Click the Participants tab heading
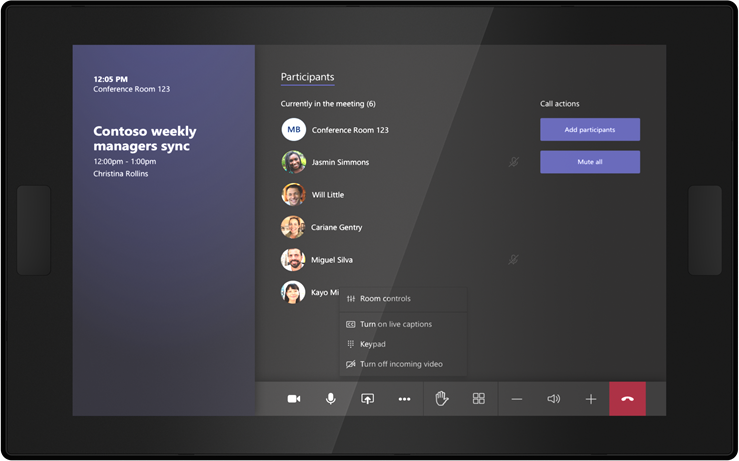Image resolution: width=739 pixels, height=461 pixels. (x=307, y=77)
